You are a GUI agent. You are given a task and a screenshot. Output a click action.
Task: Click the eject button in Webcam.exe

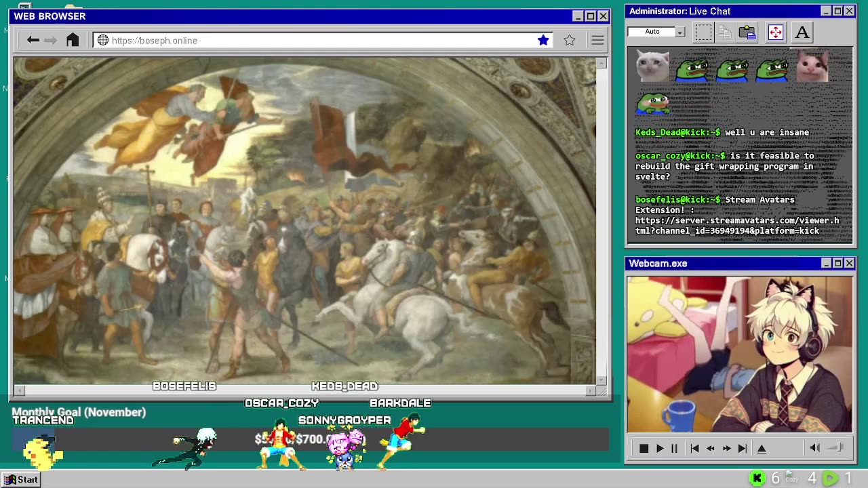[x=762, y=448]
